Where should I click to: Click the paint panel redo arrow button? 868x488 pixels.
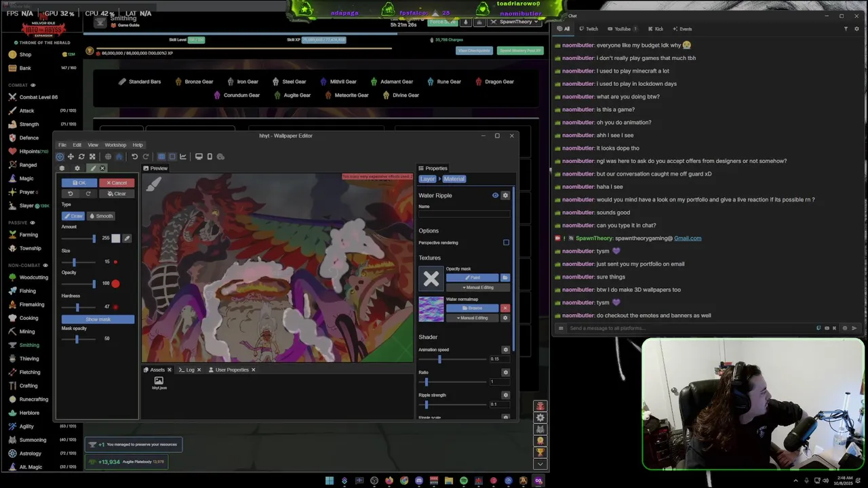point(88,194)
